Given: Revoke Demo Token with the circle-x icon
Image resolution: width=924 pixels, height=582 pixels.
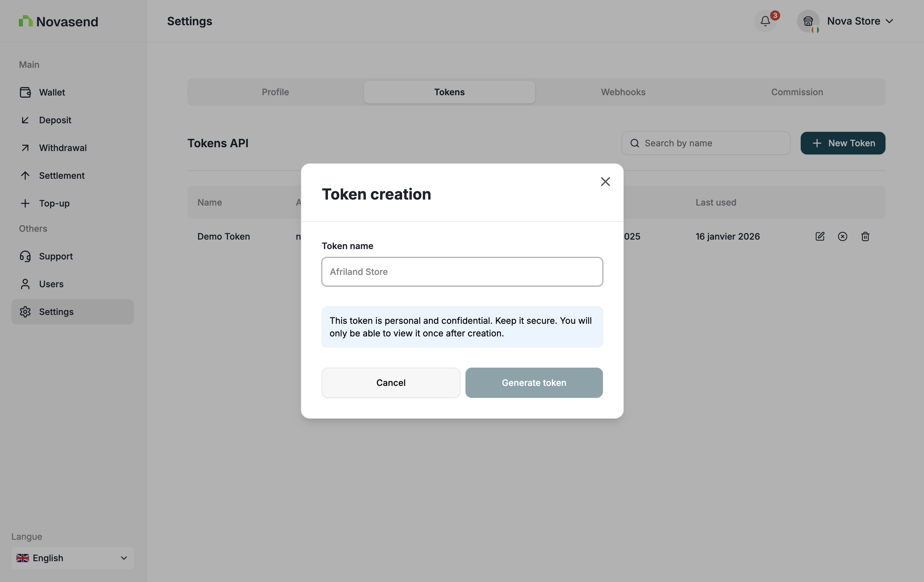Looking at the screenshot, I should pyautogui.click(x=842, y=236).
